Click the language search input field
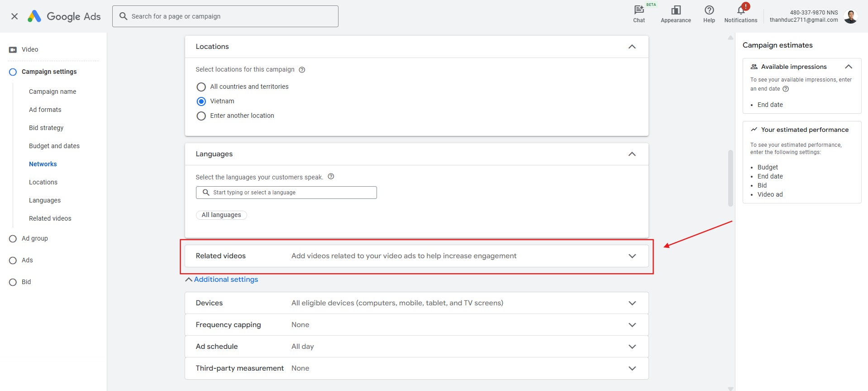Screen dimensions: 868x391 tap(290, 193)
